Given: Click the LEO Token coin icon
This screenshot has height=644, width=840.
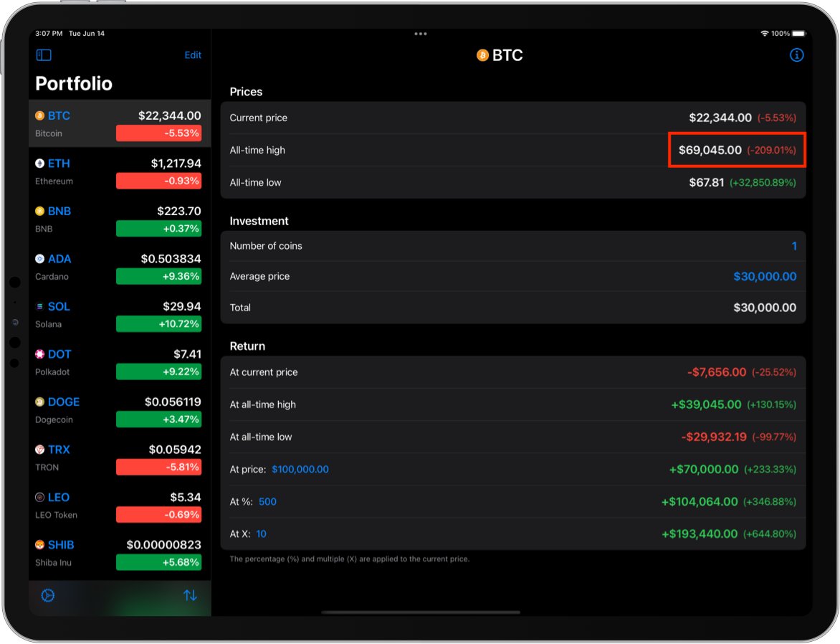Looking at the screenshot, I should click(39, 498).
